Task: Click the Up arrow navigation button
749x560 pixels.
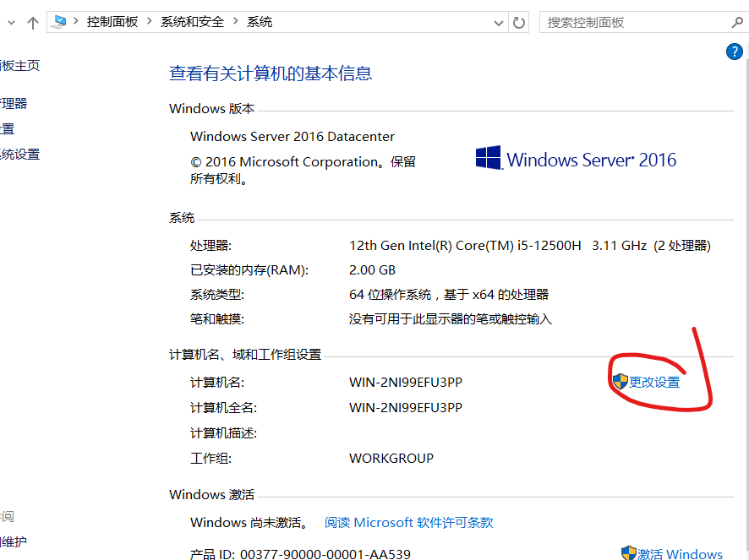Action: (32, 23)
